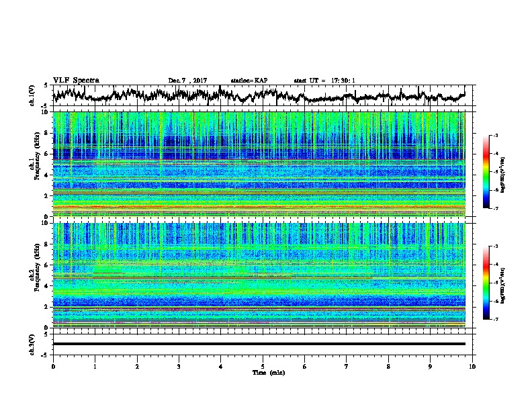Click the ch.1(V) axis label at top

[32, 95]
